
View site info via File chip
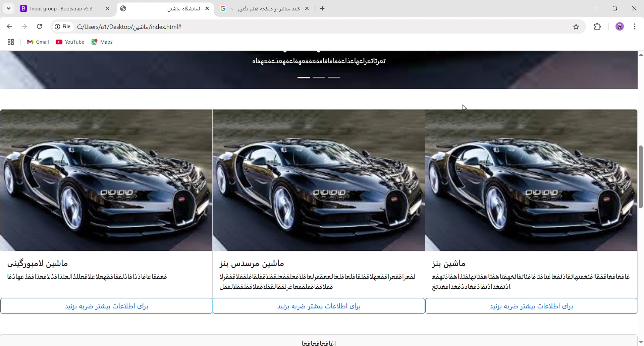pos(63,26)
